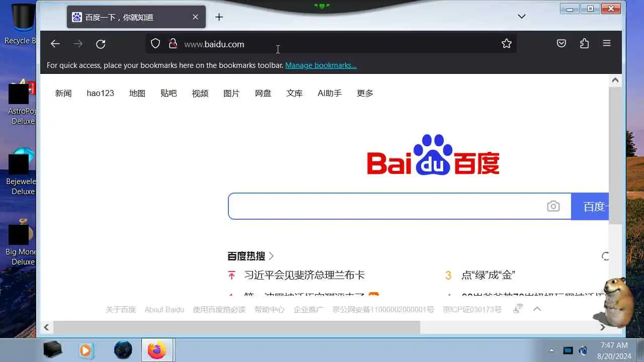The image size is (644, 362).
Task: Launch the media player from the taskbar
Action: 87,350
